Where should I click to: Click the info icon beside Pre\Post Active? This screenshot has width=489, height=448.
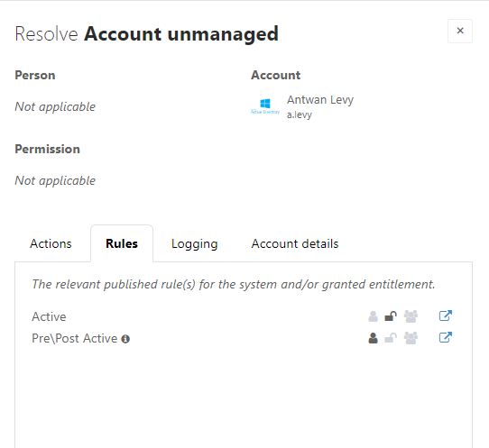[125, 339]
